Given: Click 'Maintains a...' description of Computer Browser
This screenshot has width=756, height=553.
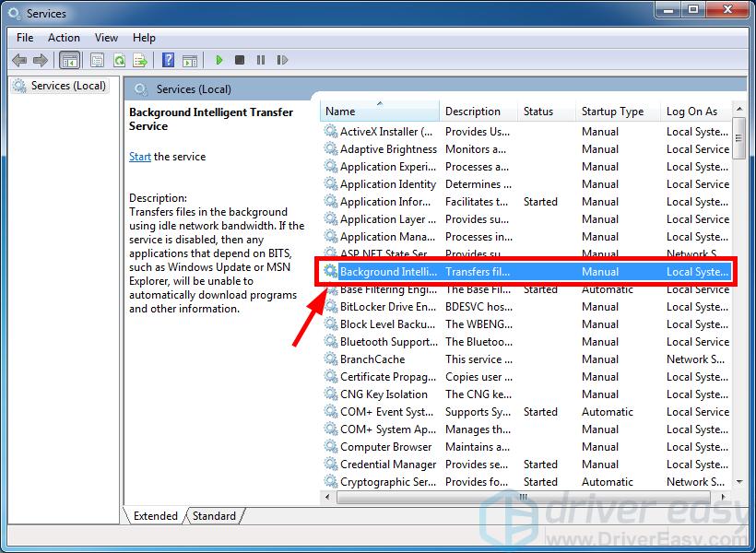Looking at the screenshot, I should (x=478, y=447).
